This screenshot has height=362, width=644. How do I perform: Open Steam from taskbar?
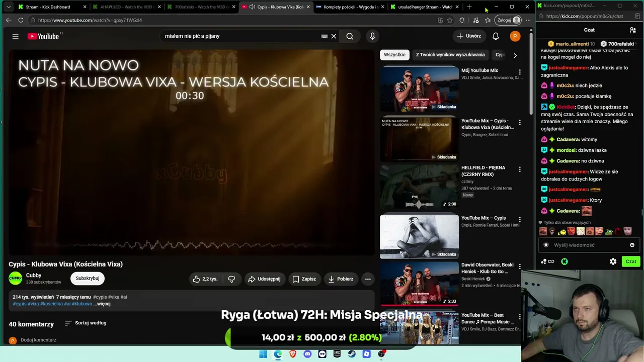tap(352, 354)
